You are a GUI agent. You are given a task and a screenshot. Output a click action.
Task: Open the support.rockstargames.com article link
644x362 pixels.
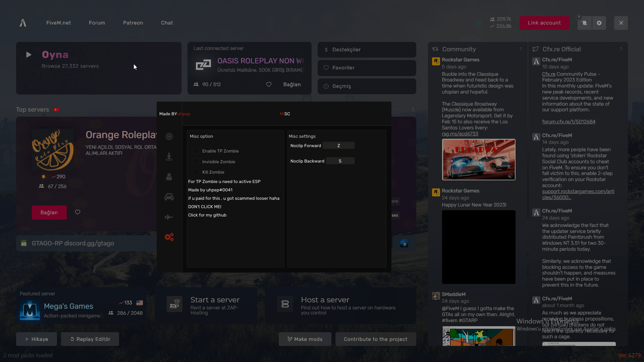pos(578,194)
